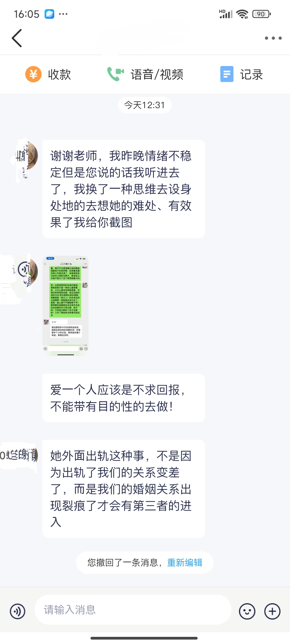The width and height of the screenshot is (290, 644).
Task: Tap 重新编辑 to re-edit recalled message
Action: pos(185,562)
